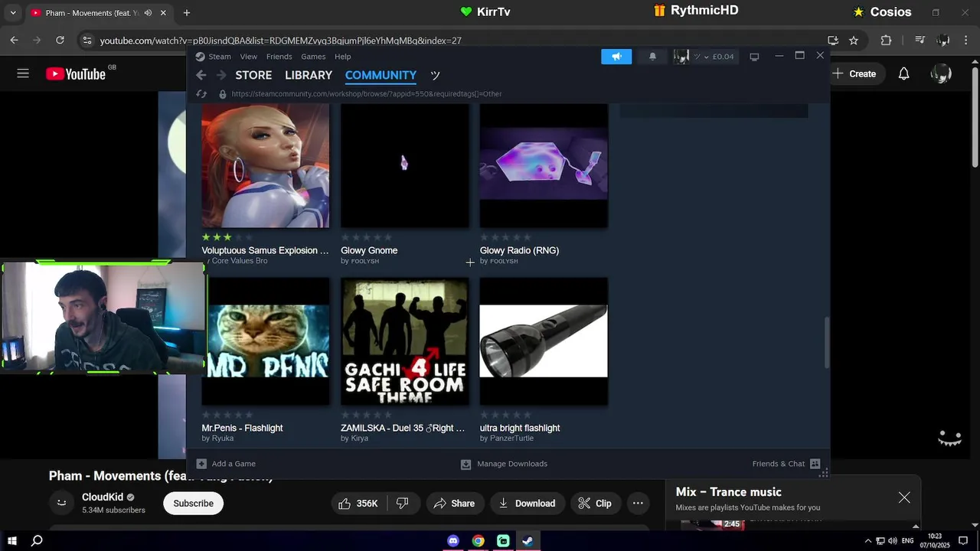
Task: Open the CloudKid channel link
Action: pyautogui.click(x=103, y=497)
